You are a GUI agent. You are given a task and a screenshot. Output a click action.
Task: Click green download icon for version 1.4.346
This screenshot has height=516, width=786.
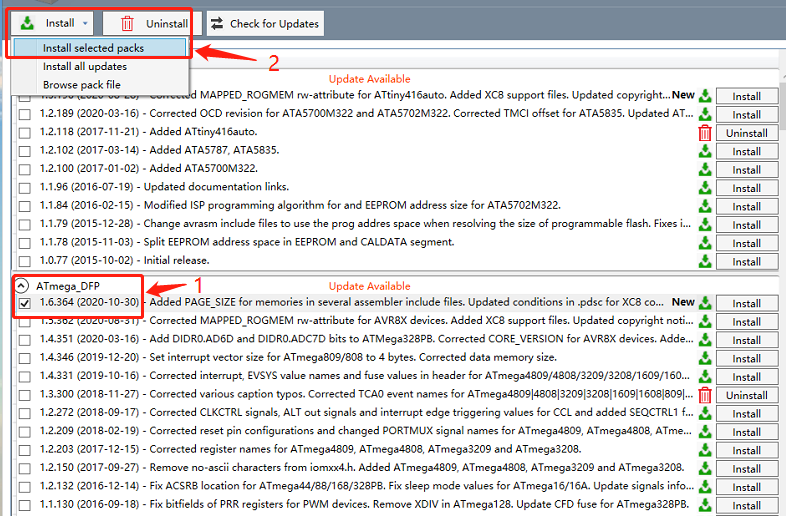[x=705, y=358]
